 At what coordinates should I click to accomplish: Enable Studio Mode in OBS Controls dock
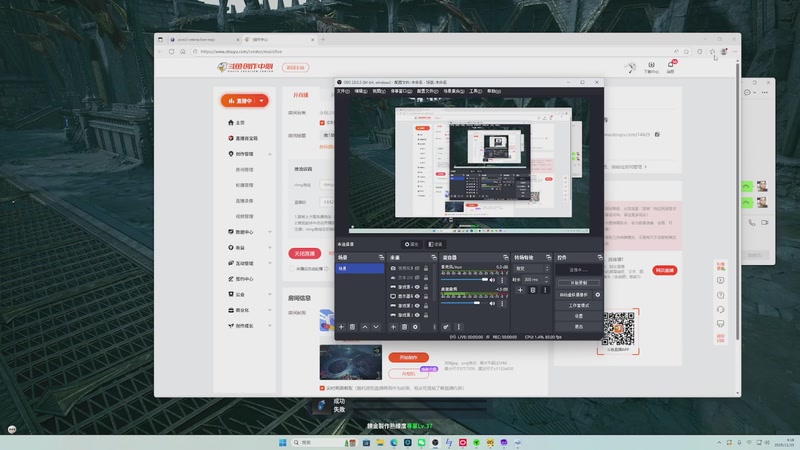[579, 305]
